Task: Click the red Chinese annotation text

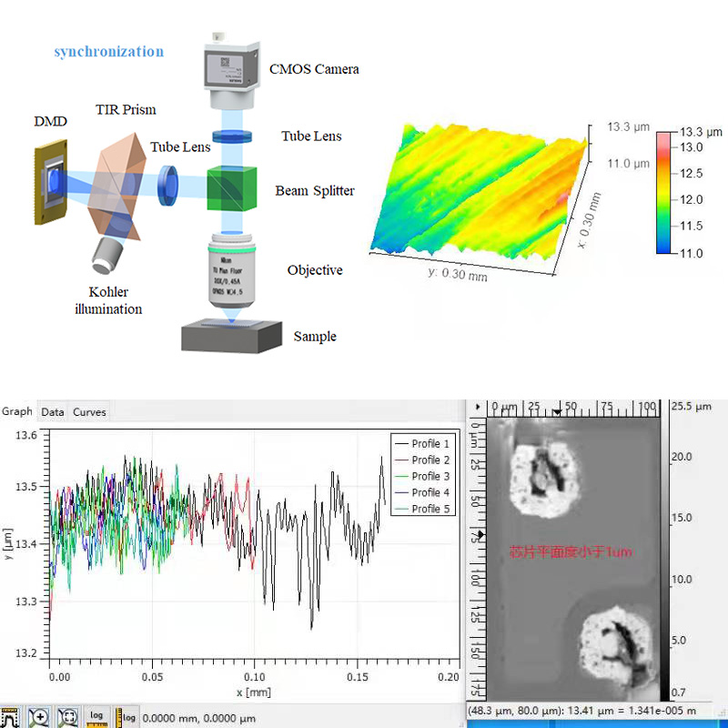Action: (571, 552)
